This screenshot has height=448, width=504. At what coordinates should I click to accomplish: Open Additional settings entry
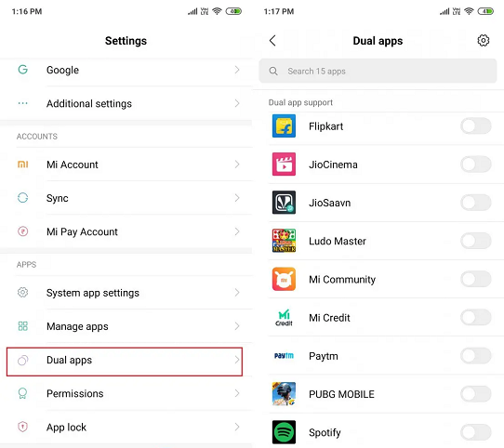126,103
